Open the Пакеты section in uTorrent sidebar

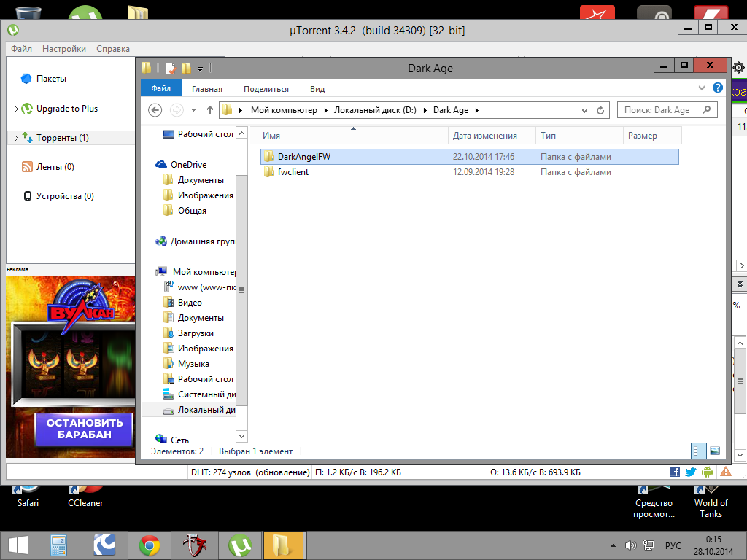(x=51, y=79)
